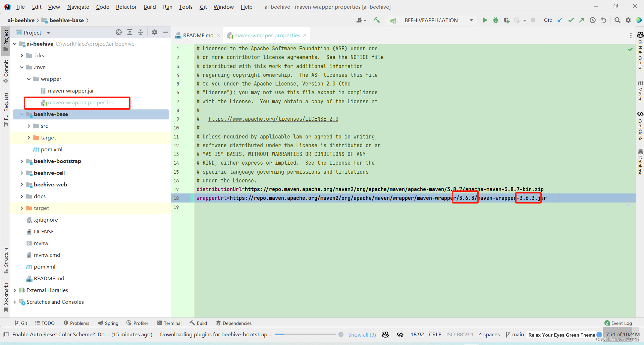Expand the src folder under beehive-base

pos(29,126)
